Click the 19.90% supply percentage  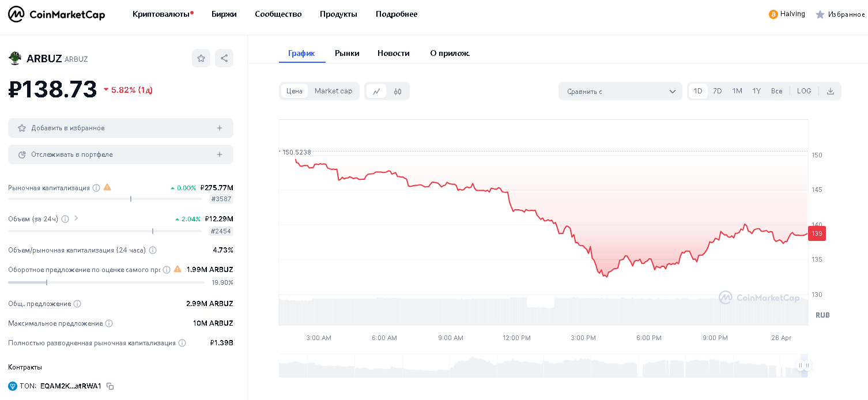(x=222, y=282)
